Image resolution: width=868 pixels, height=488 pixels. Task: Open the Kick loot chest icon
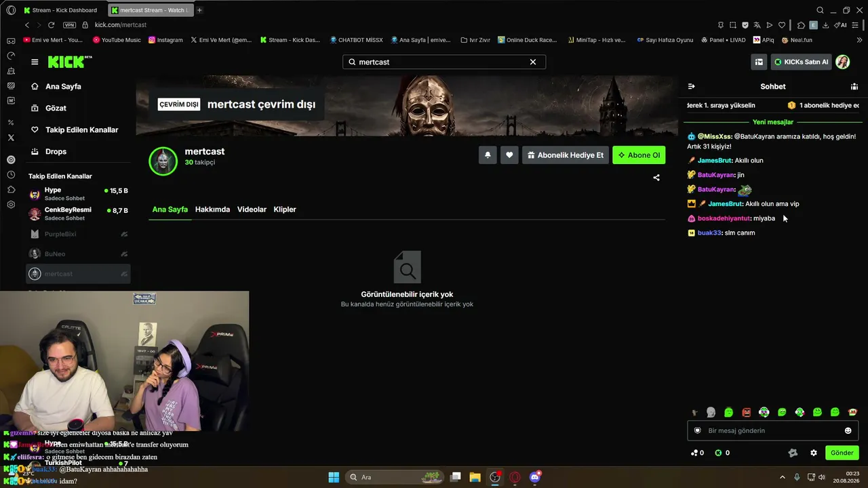(759, 62)
